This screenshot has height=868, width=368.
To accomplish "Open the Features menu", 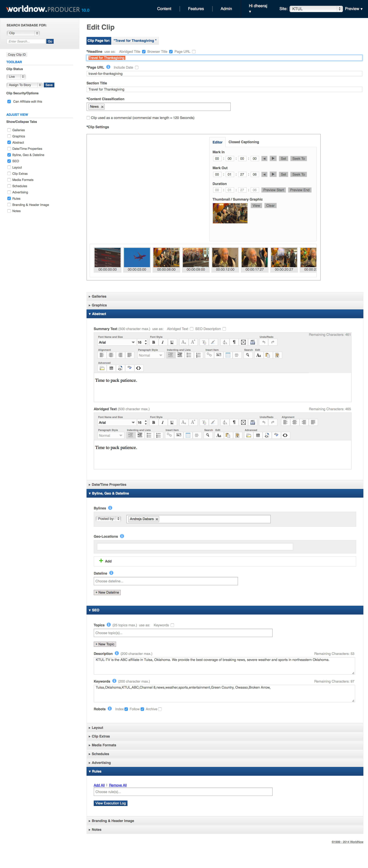I will [196, 9].
